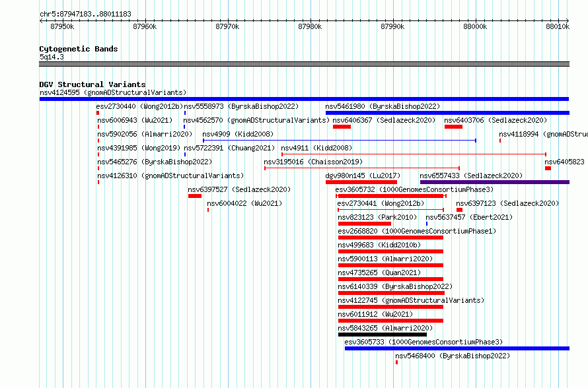Select nsv6406367 (Sedlazeck2020) label
This screenshot has height=388, width=588.
pos(384,120)
